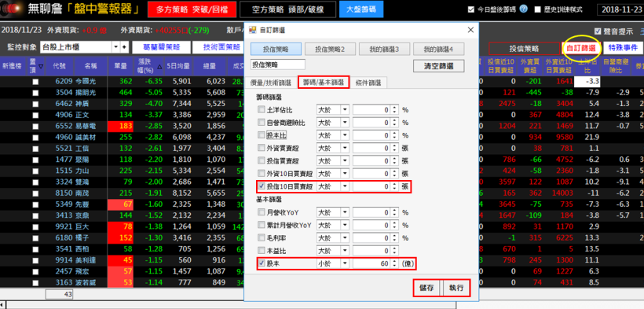Select the 大盤籌碼 tab
Viewport: 644px width, 309px height.
pos(361,9)
